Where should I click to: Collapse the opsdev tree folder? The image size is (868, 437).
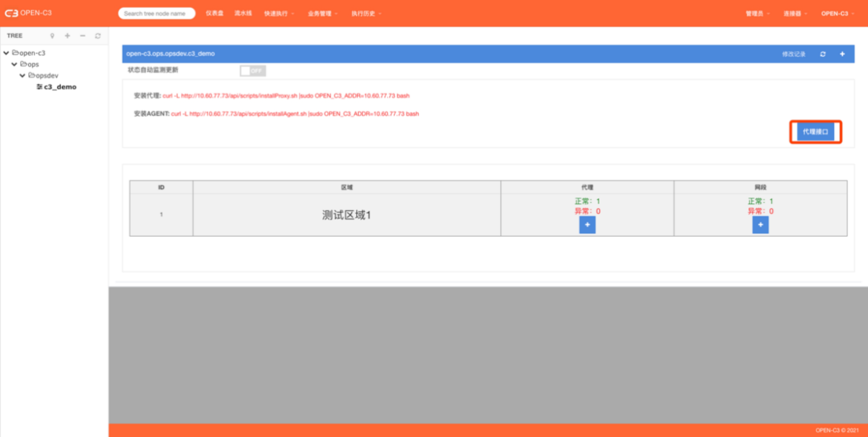[22, 75]
